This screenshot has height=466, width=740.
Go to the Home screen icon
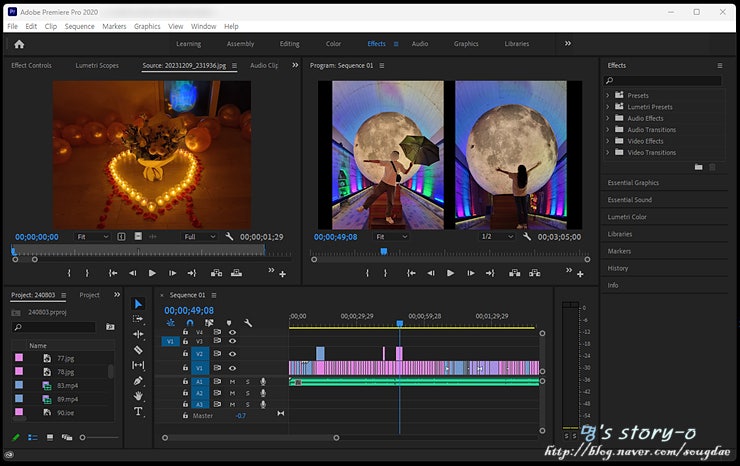pos(18,44)
